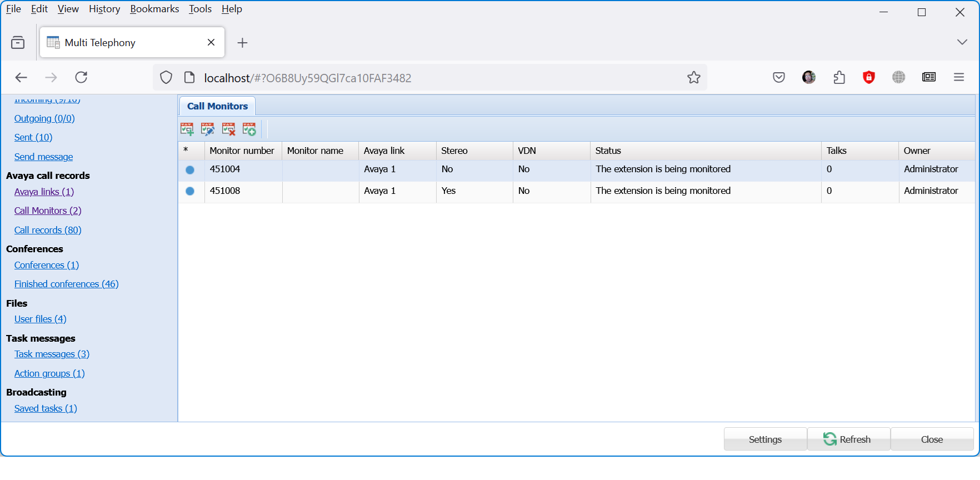Screen dimensions: 980x480
Task: Click the edit call monitor pencil icon
Action: pyautogui.click(x=208, y=129)
